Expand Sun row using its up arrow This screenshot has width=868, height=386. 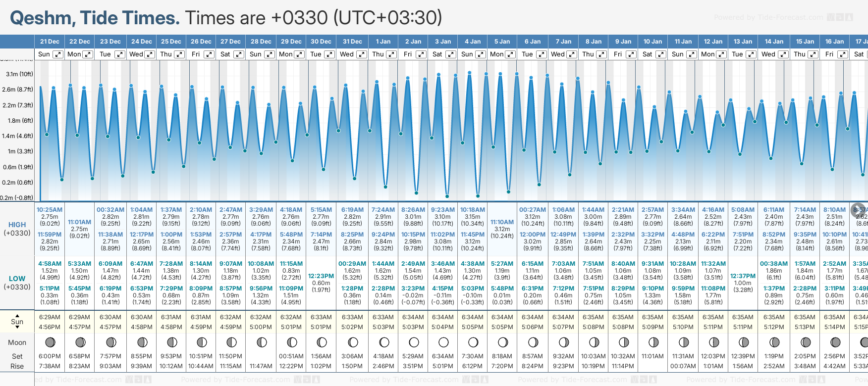click(17, 315)
